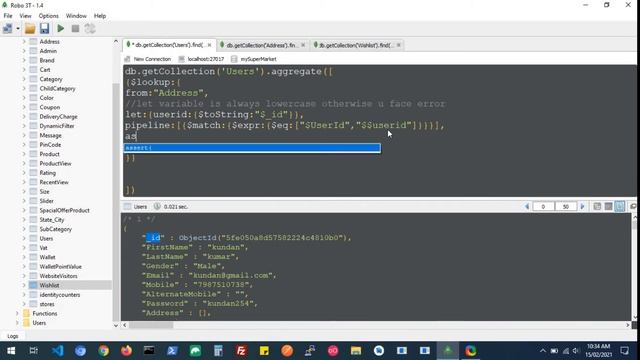Select the PinCode collection
Screen dimensions: 640x360
pos(50,145)
